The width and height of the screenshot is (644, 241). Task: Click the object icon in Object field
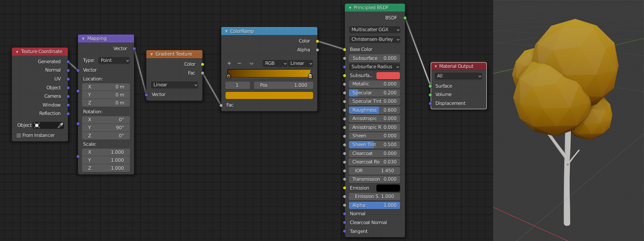37,125
